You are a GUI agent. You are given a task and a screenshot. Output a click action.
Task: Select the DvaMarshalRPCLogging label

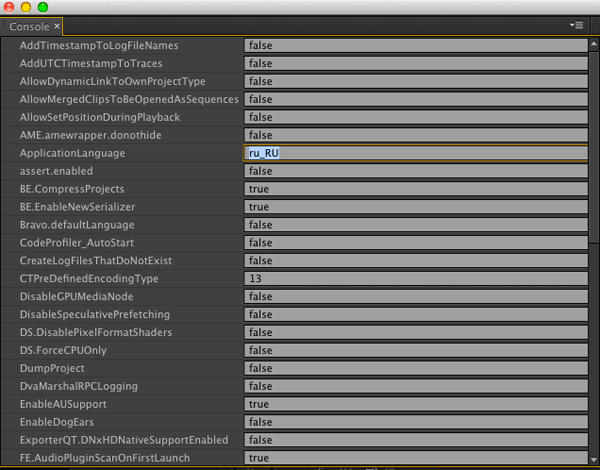tap(79, 387)
